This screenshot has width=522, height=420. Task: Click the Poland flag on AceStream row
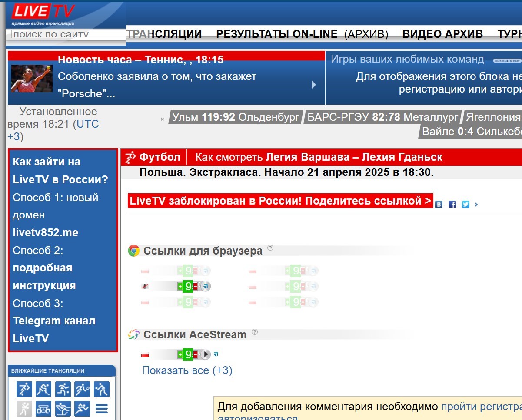pyautogui.click(x=145, y=355)
